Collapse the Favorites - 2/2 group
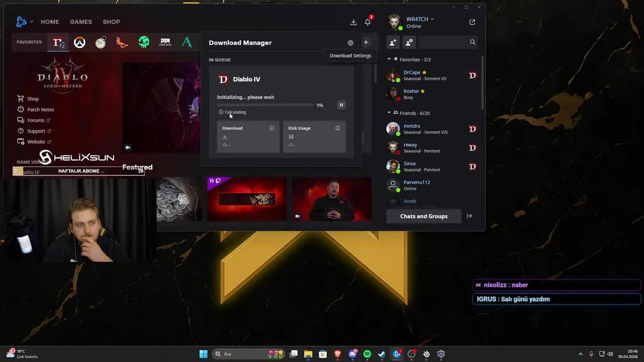644x362 pixels. [389, 59]
